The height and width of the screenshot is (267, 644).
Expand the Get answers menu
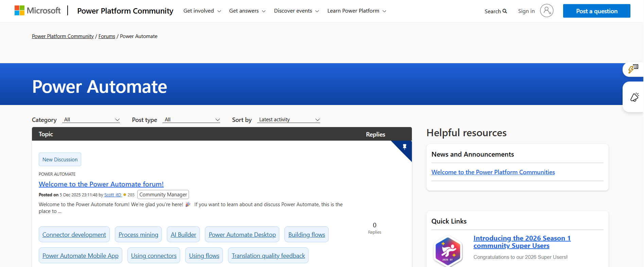tap(247, 11)
